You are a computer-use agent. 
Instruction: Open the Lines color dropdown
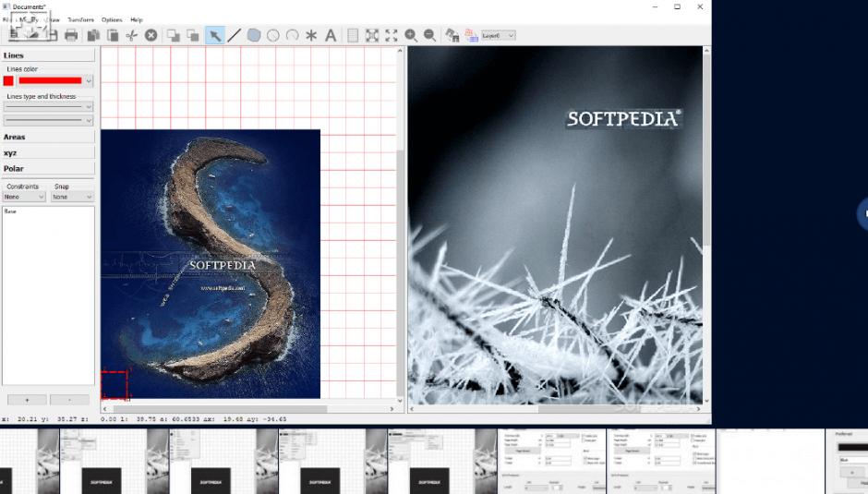[x=89, y=81]
